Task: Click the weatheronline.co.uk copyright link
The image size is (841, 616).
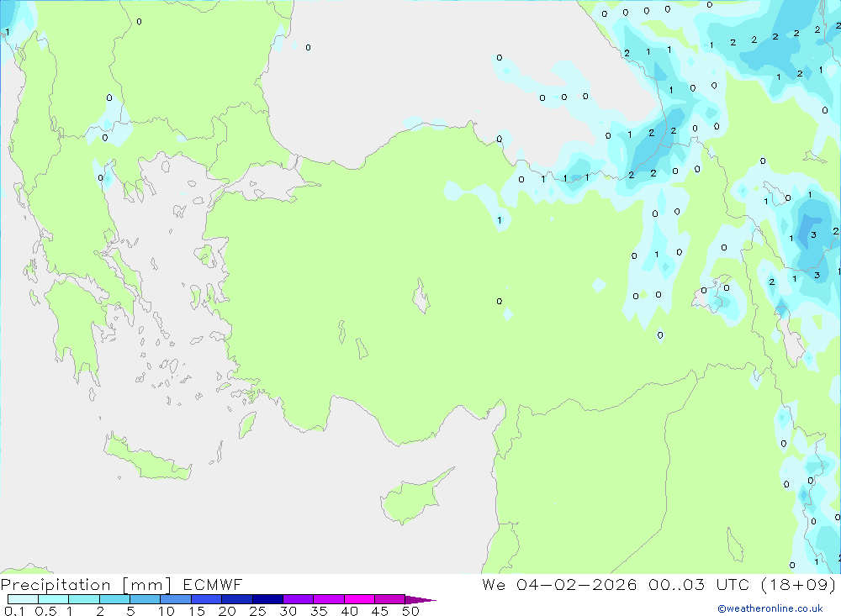Action: (770, 608)
